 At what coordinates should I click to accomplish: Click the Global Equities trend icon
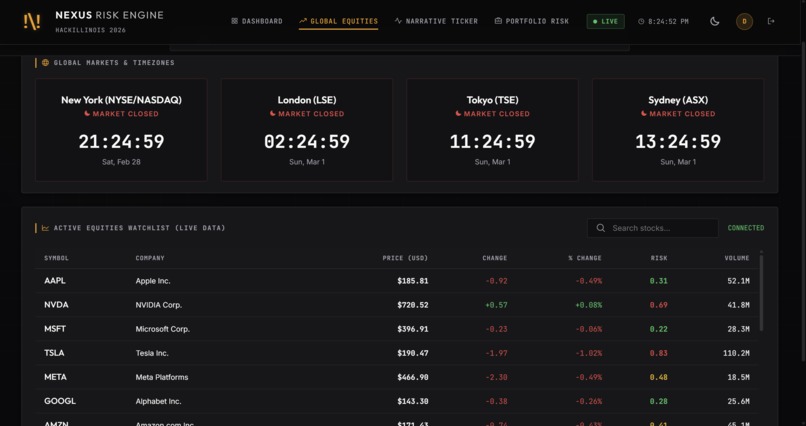303,21
